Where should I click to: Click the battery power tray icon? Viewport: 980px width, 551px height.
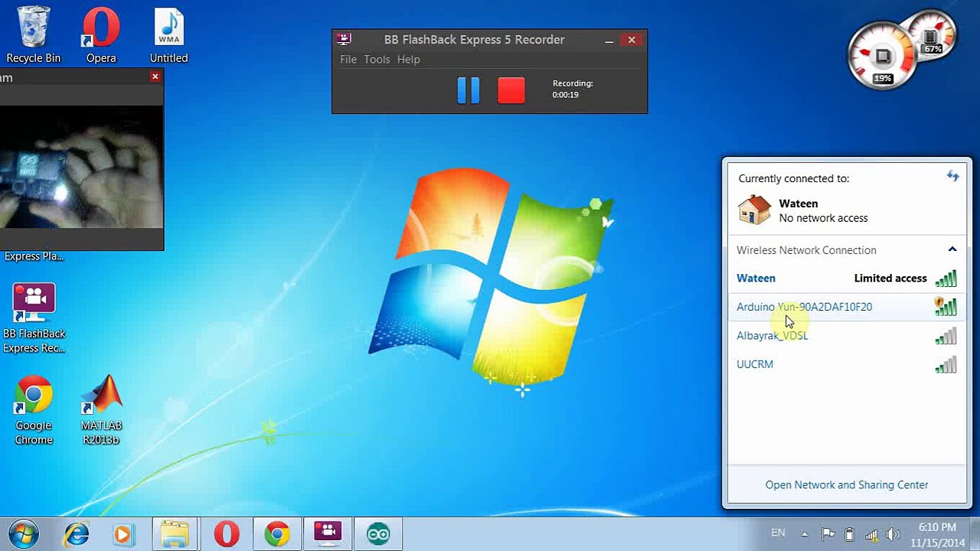coord(849,534)
